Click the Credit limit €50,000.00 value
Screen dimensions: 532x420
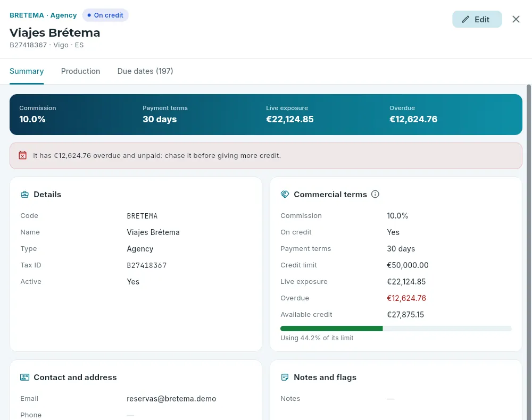tap(408, 265)
